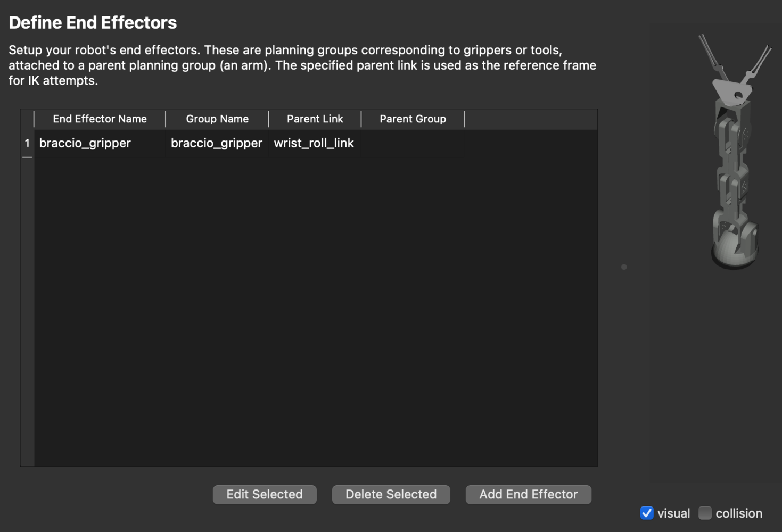The height and width of the screenshot is (532, 782).
Task: Sort by Parent Link column header
Action: coord(315,119)
